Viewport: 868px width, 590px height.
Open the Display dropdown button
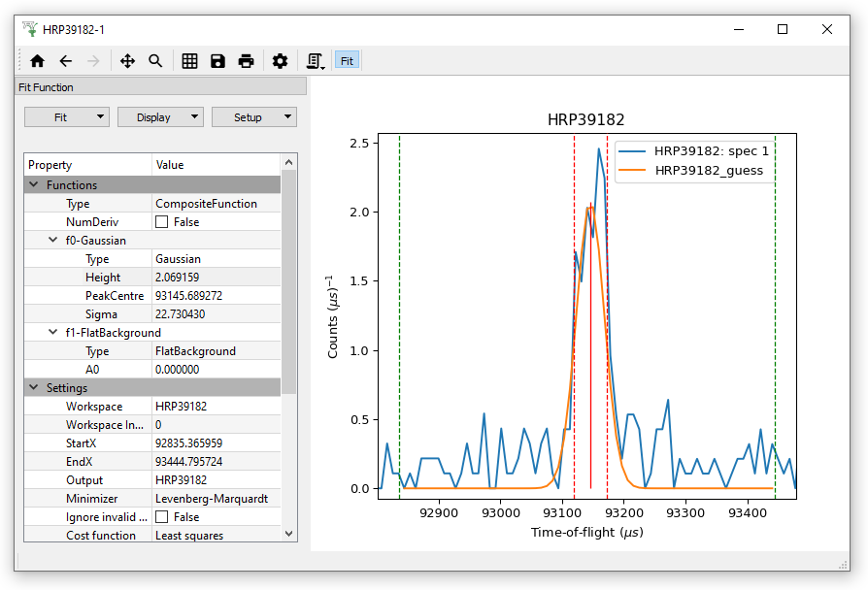160,117
